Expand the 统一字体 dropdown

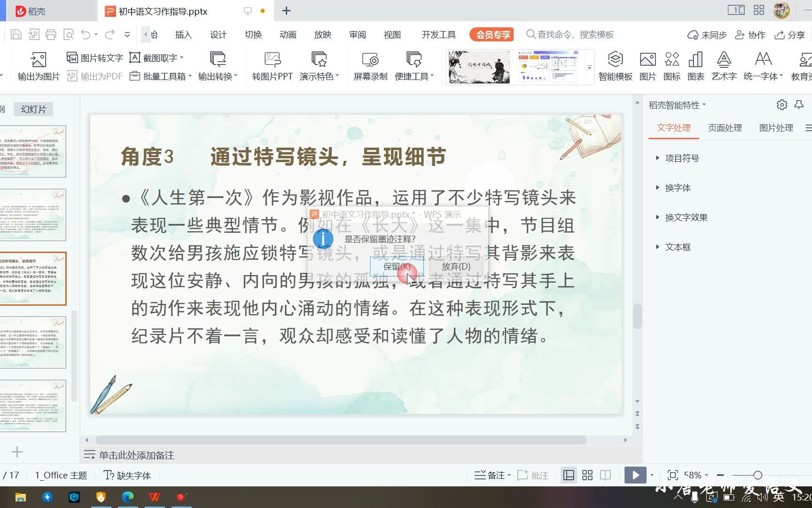tap(781, 76)
